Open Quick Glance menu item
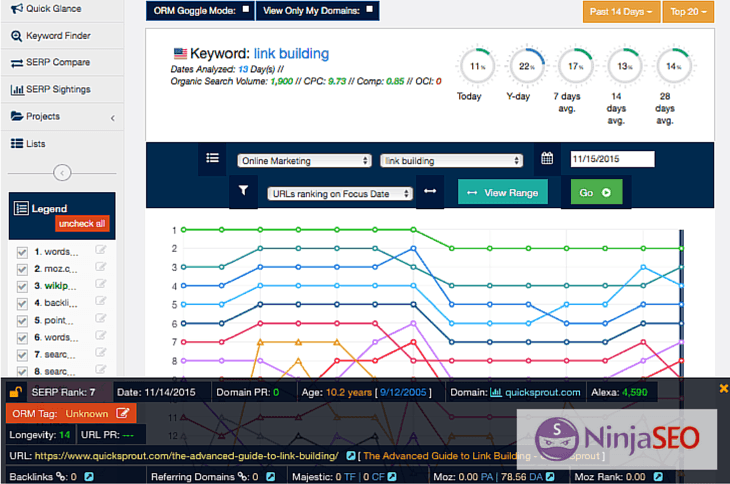The height and width of the screenshot is (484, 730). (x=62, y=9)
